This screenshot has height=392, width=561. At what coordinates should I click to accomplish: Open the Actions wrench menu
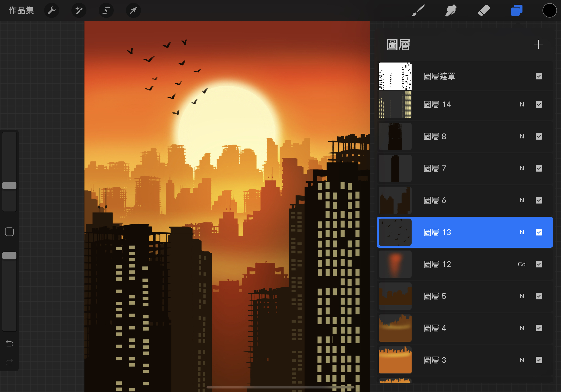click(x=51, y=11)
